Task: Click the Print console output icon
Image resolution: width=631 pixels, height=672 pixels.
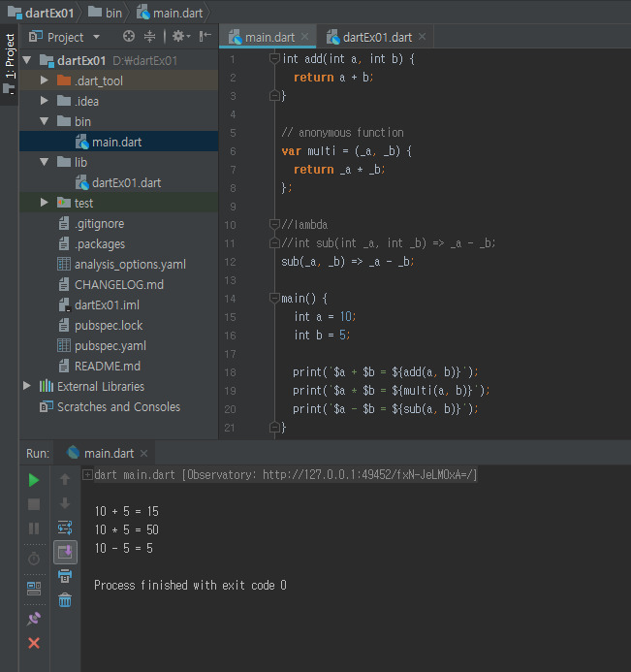Action: tap(65, 576)
